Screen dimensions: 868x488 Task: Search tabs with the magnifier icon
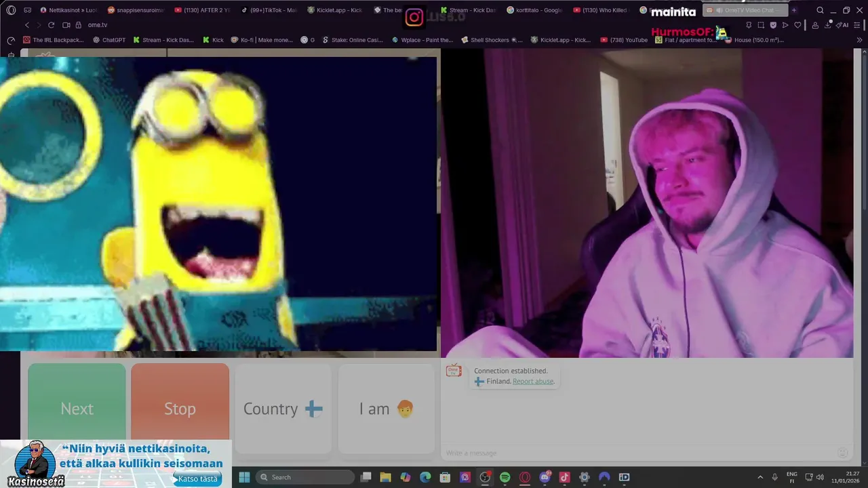coord(820,10)
